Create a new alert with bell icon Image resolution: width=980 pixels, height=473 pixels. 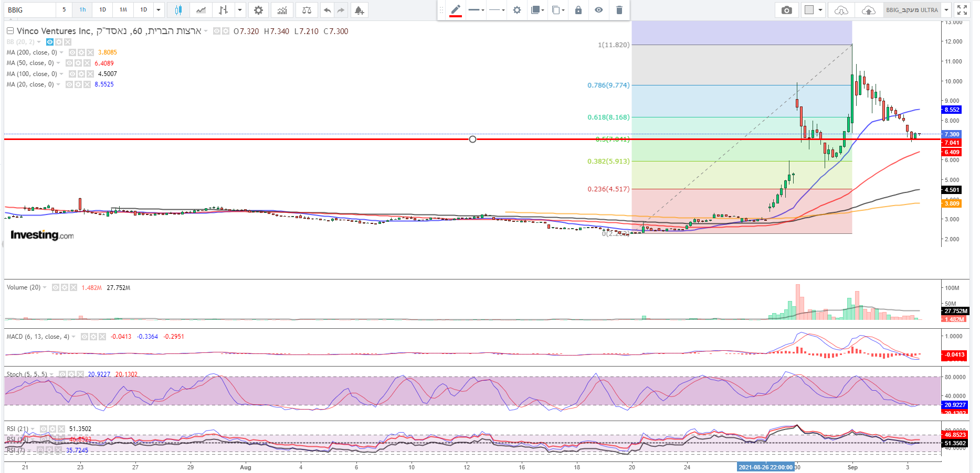pyautogui.click(x=359, y=10)
